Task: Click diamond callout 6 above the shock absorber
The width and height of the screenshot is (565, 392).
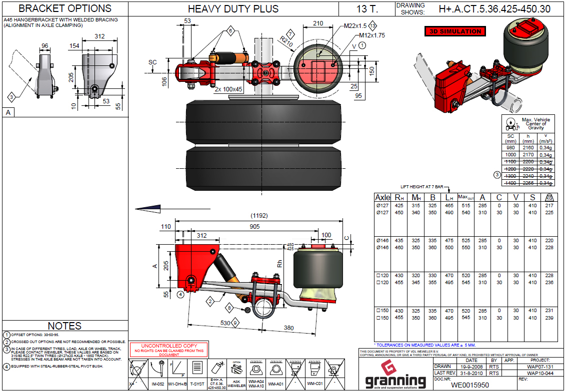Action: point(230,31)
